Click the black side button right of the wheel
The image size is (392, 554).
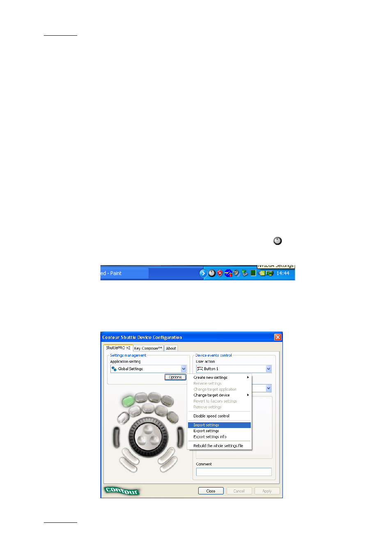click(180, 437)
